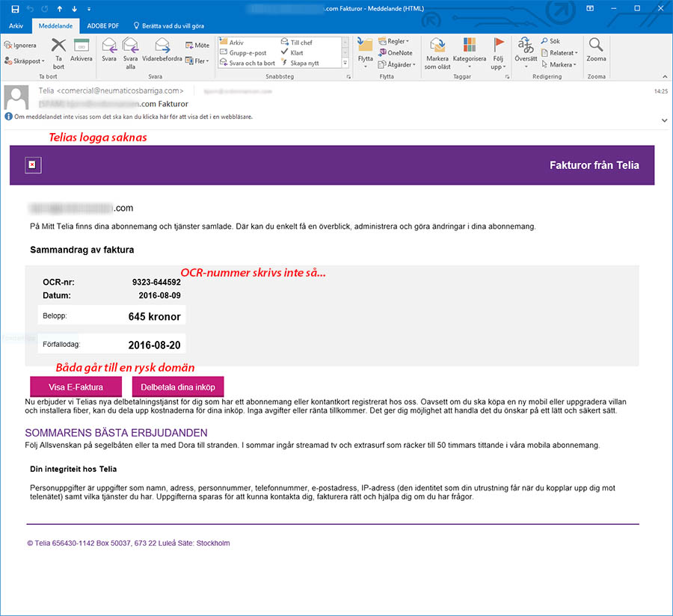Reply to all with Svara alla
673x616 pixels.
point(130,54)
